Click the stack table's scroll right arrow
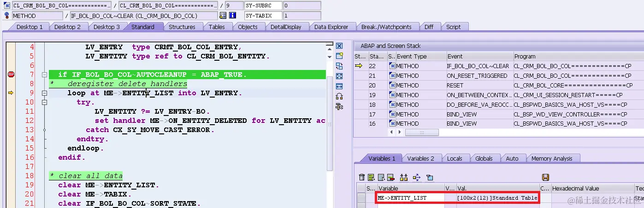 point(400,132)
